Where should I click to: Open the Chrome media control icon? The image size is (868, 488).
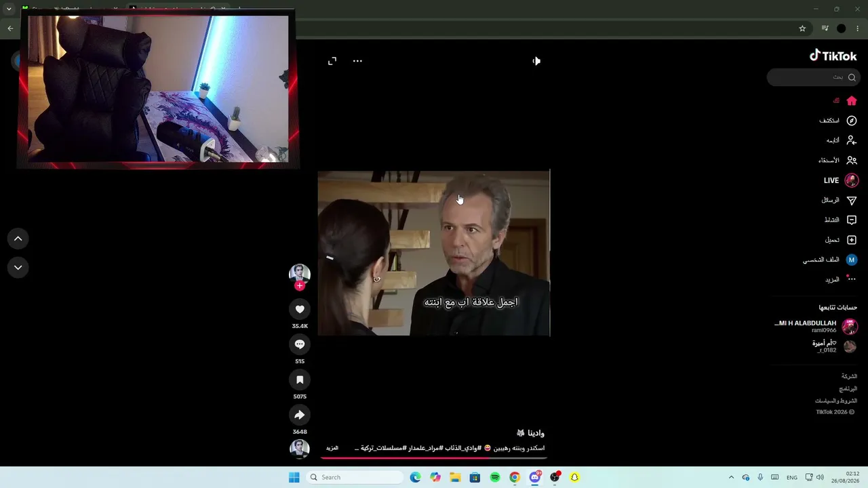pos(825,28)
